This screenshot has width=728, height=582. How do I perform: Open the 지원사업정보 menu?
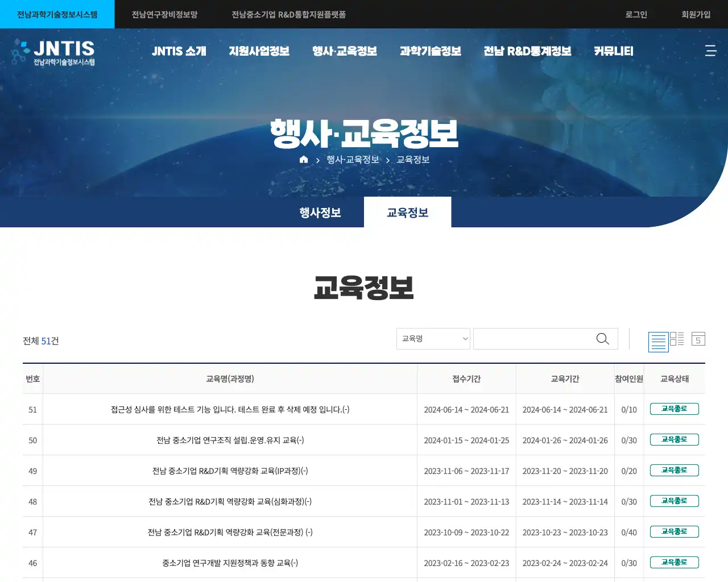259,51
